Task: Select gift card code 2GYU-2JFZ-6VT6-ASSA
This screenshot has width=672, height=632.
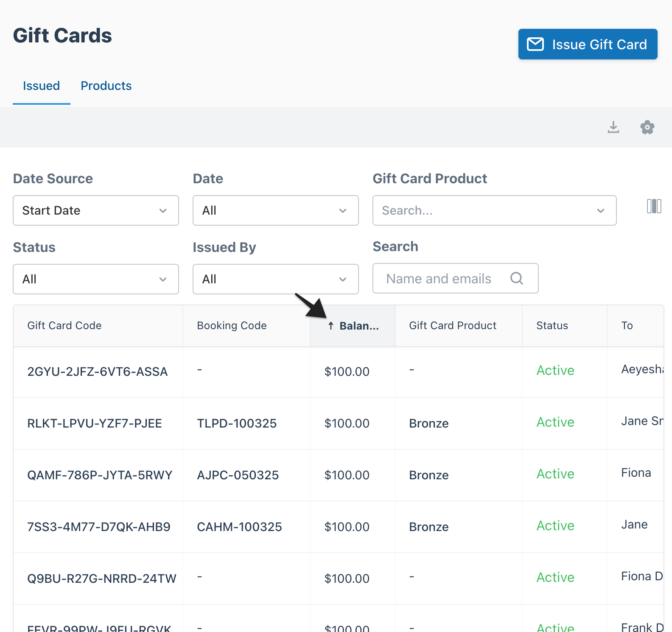Action: tap(98, 372)
